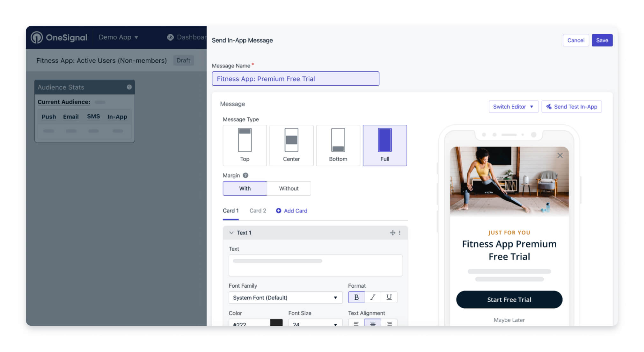This screenshot has width=644, height=352.
Task: Open the Text 1 more options menu
Action: pos(399,233)
